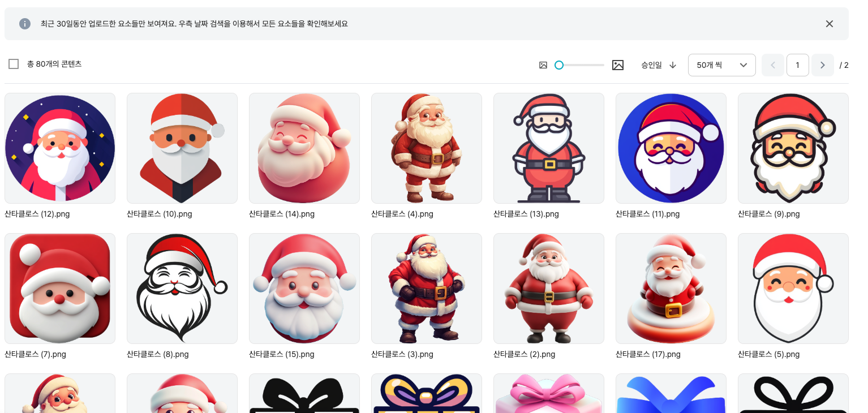The image size is (868, 413).
Task: Open the blue ribbon gift box thumbnail
Action: click(x=671, y=393)
